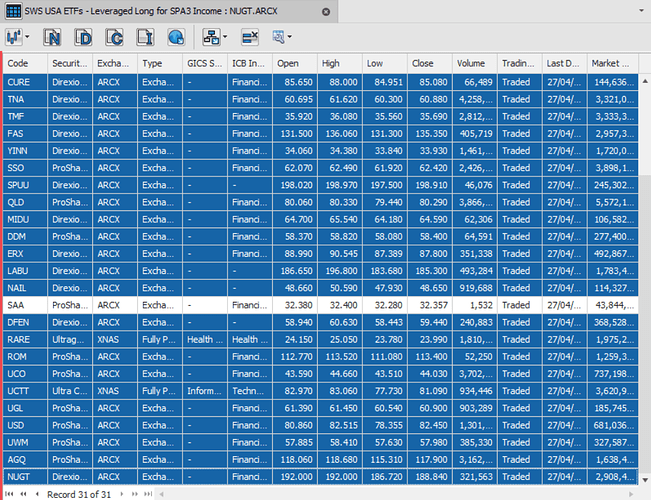Click the blue globe web link icon
651x500 pixels.
pyautogui.click(x=176, y=37)
